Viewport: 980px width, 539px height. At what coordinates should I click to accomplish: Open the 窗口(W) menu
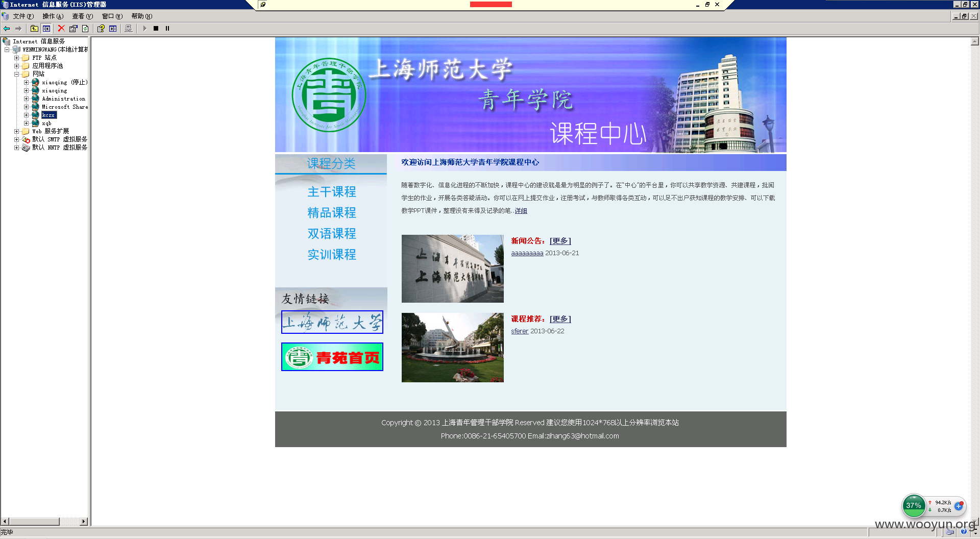112,16
